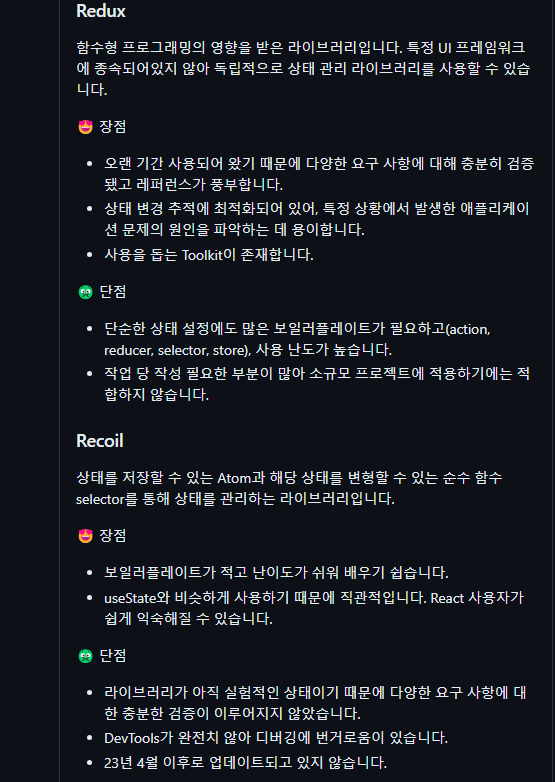Screen dimensions: 555x782
Task: Click the 단점 label under Recoil
Action: coord(113,656)
